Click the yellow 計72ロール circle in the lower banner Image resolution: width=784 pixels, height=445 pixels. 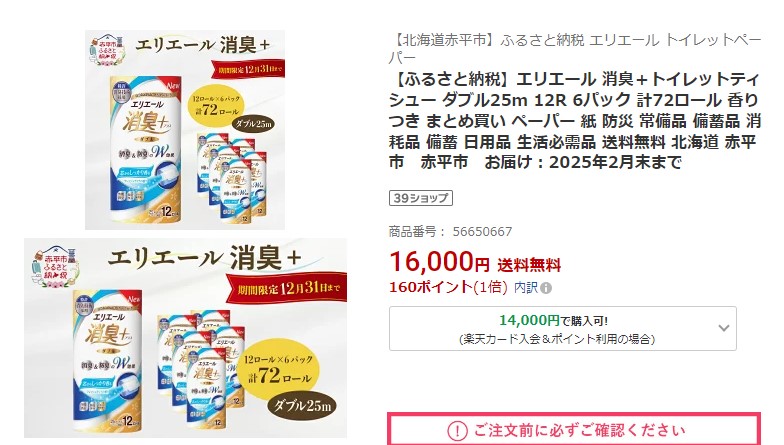278,368
